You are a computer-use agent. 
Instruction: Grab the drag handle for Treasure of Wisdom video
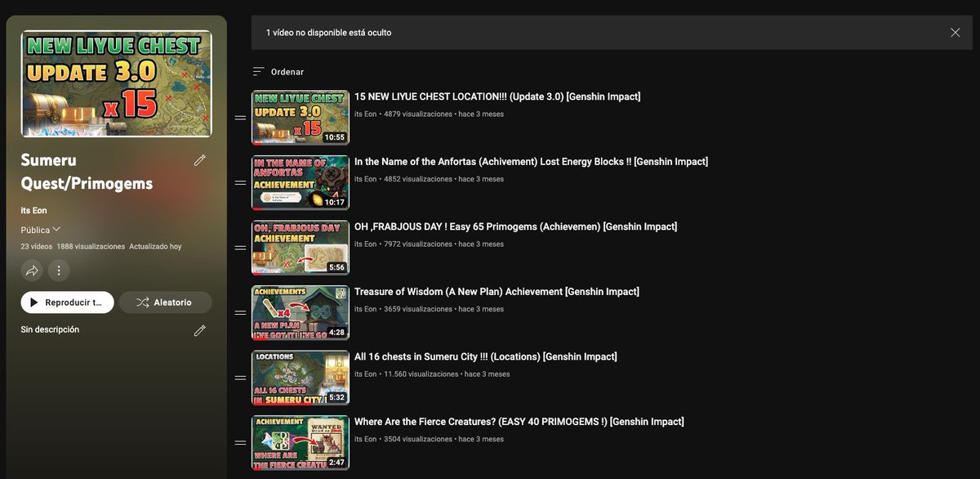240,312
